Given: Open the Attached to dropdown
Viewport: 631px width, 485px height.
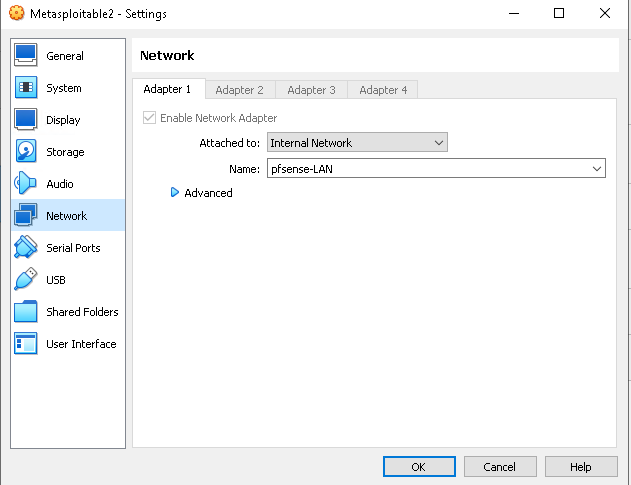Looking at the screenshot, I should tap(357, 142).
